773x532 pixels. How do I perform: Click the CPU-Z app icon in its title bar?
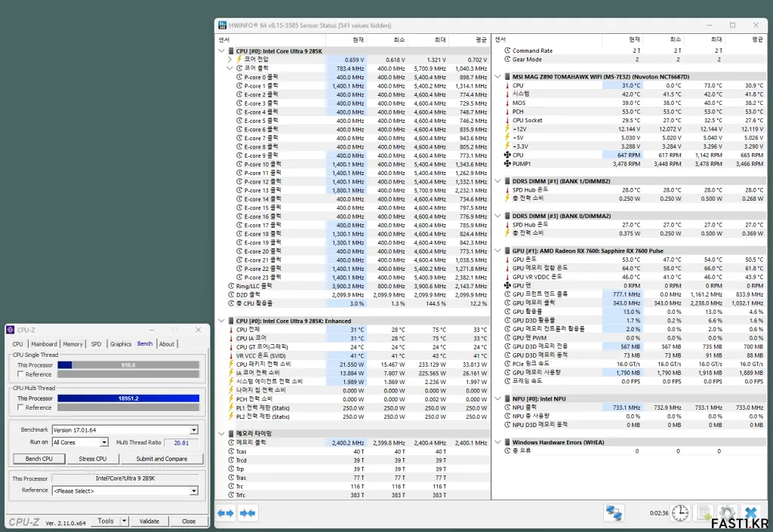coord(11,330)
